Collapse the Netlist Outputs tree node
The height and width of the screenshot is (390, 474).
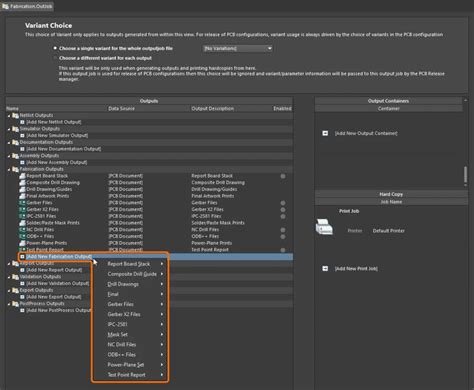click(x=9, y=116)
